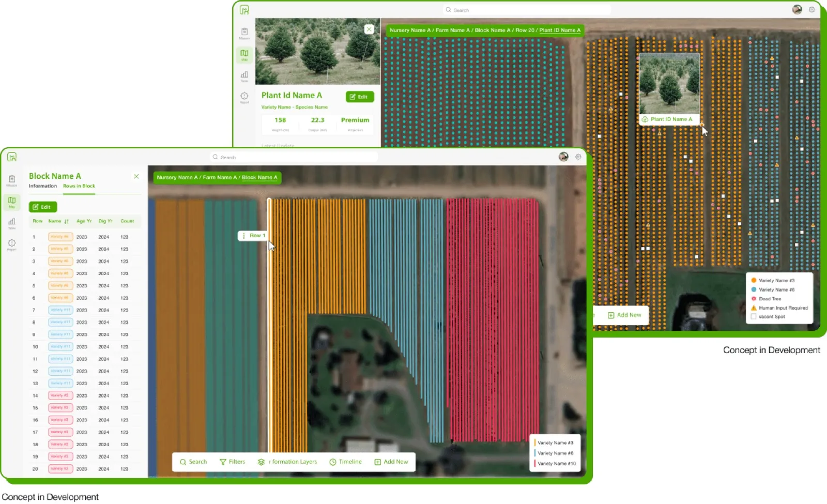The height and width of the screenshot is (504, 827).
Task: Select Variety Name #10 in front legend
Action: click(x=555, y=464)
